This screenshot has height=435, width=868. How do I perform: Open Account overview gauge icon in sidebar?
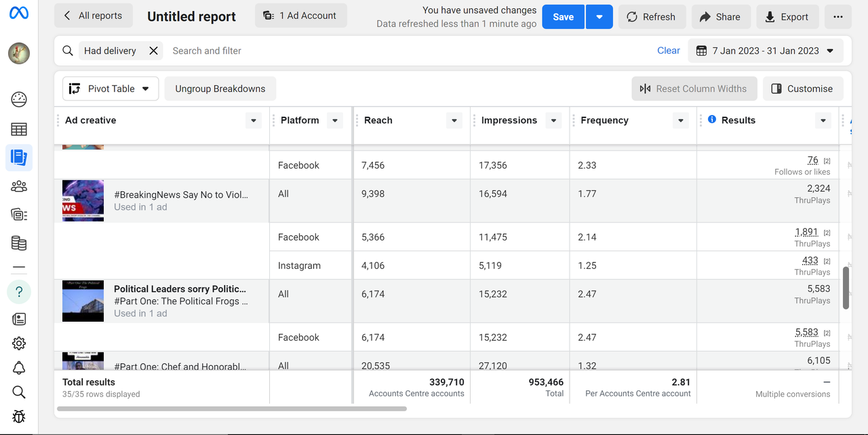[x=19, y=100]
